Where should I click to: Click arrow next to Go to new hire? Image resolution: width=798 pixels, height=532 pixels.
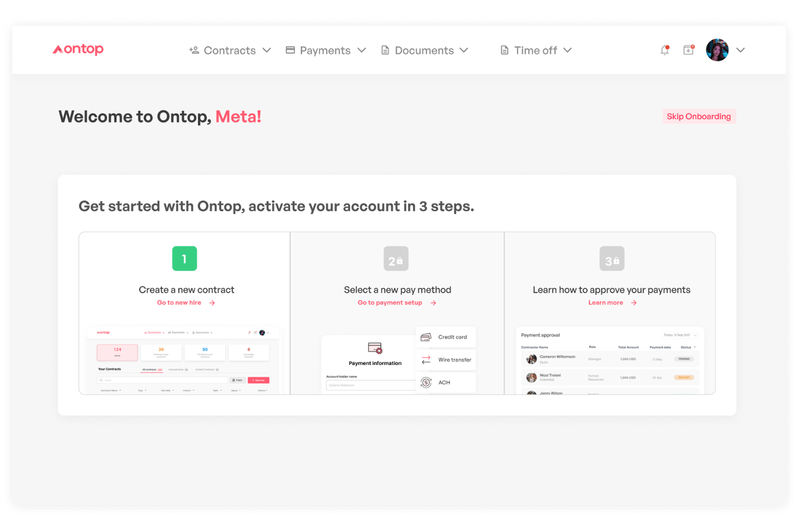[212, 303]
